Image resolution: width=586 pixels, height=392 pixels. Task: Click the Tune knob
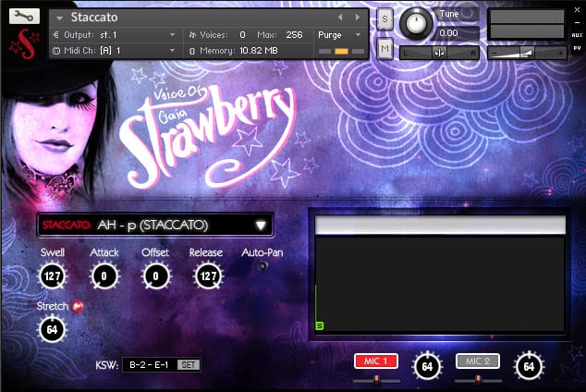[x=416, y=23]
